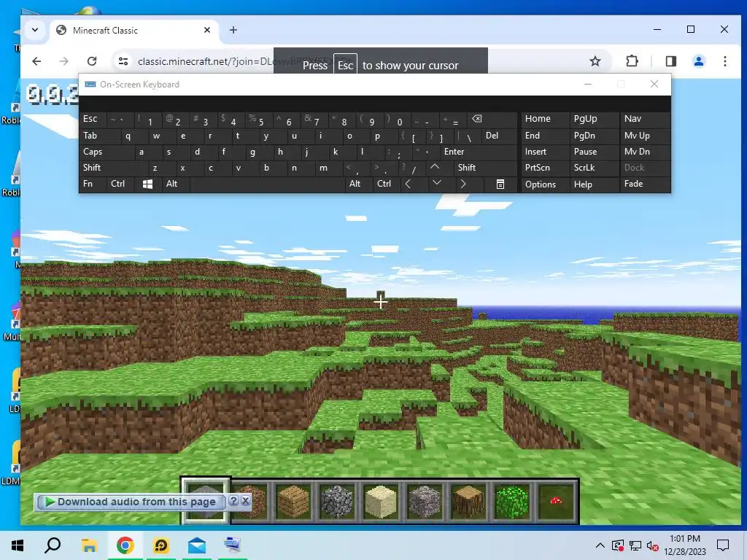The height and width of the screenshot is (560, 747).
Task: Expand Chrome tab search dropdown
Action: tap(35, 30)
